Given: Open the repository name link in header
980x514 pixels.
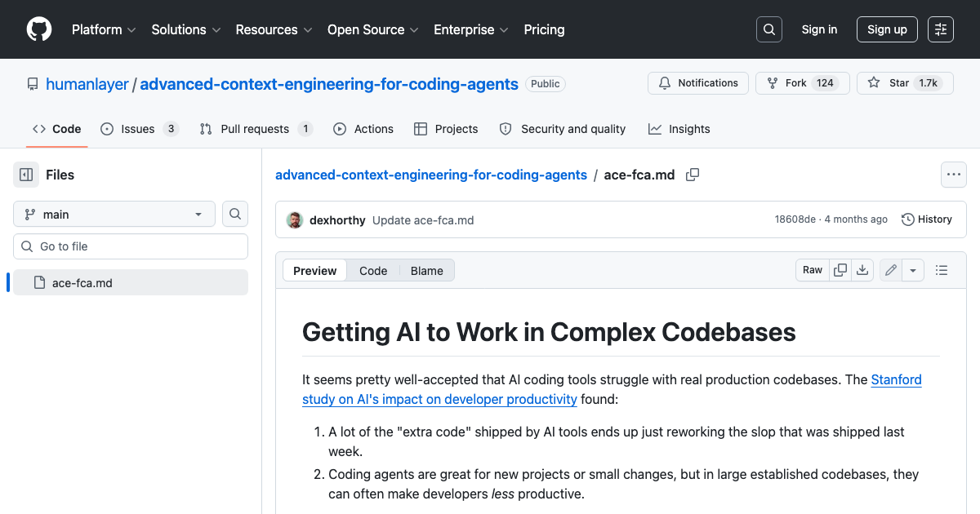Looking at the screenshot, I should coord(329,84).
